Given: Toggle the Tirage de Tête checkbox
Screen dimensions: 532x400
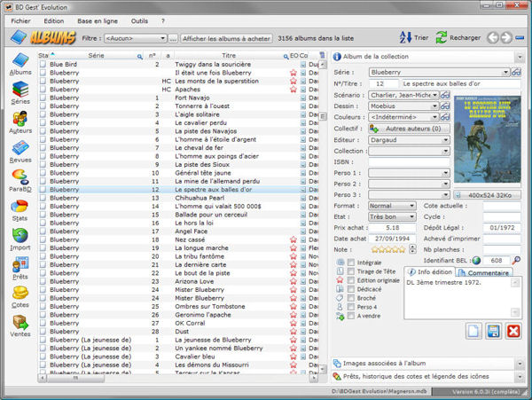Looking at the screenshot, I should [351, 271].
